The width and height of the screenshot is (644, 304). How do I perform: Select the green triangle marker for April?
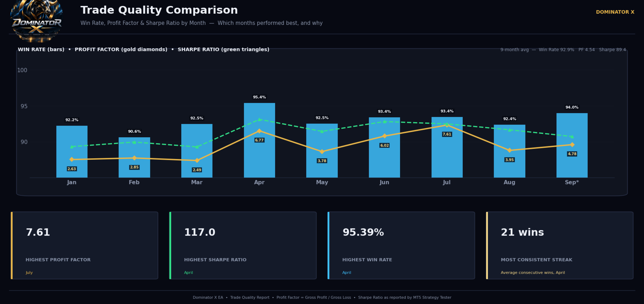pos(259,120)
